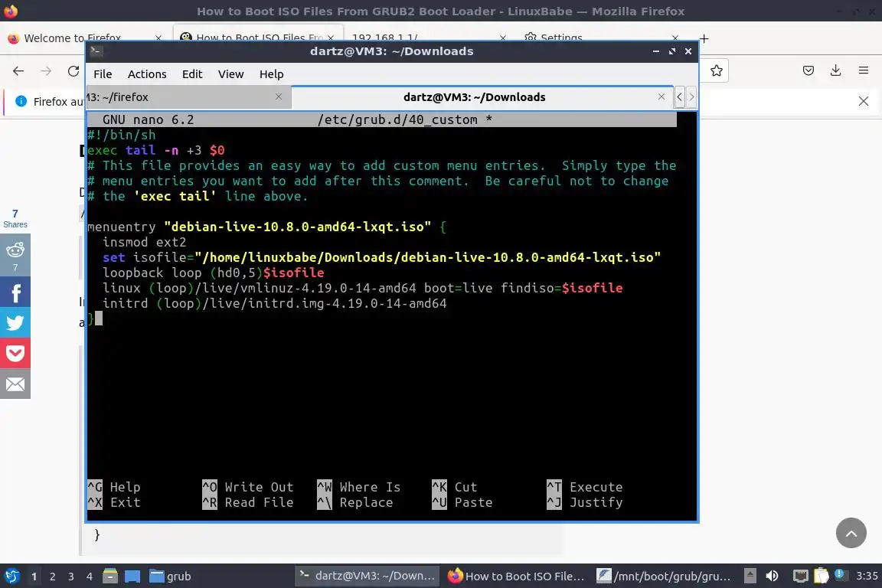Click the 'loopback loop' line
The image size is (882, 588).
tap(213, 273)
